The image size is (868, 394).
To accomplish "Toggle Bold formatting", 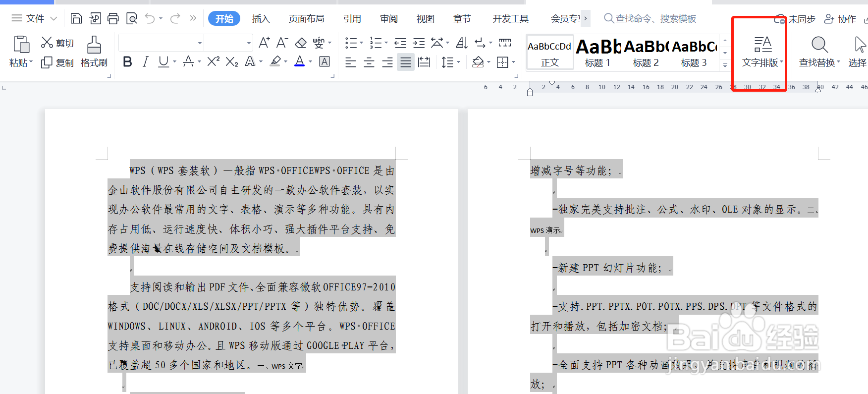I will pyautogui.click(x=127, y=61).
